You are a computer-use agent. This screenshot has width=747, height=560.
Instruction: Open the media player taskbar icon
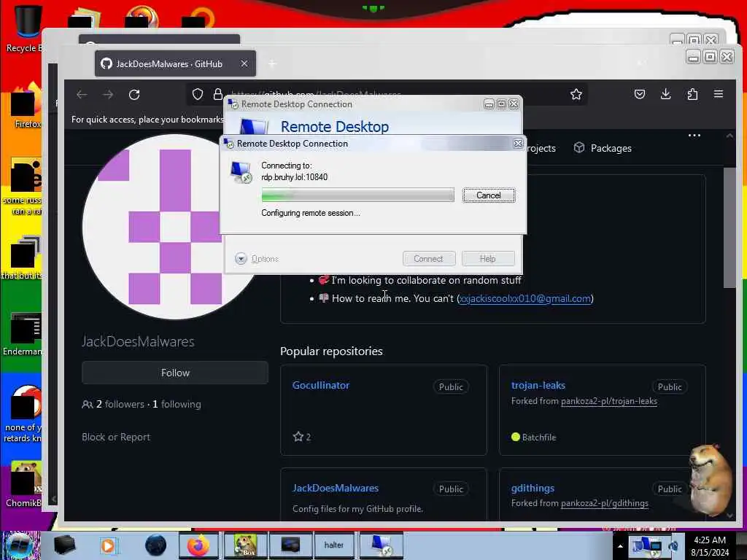click(108, 545)
